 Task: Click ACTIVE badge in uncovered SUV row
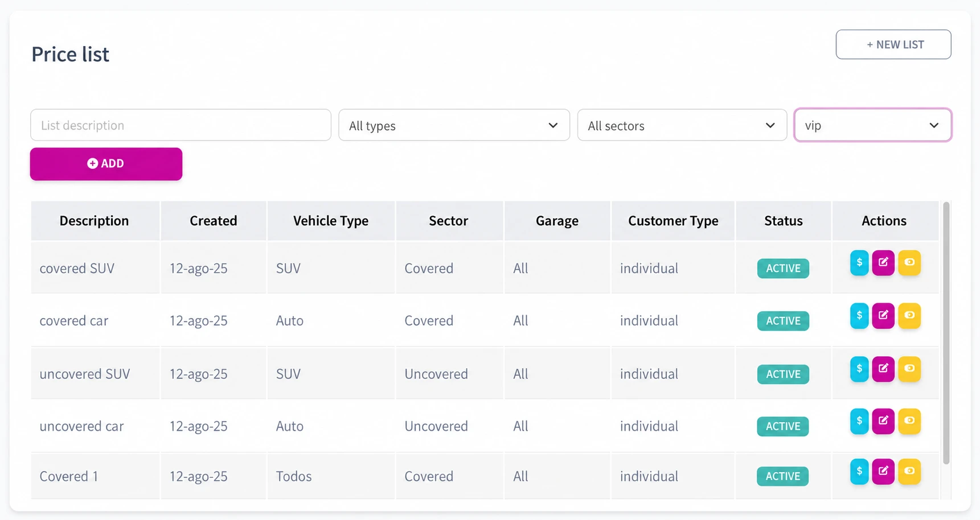tap(783, 374)
